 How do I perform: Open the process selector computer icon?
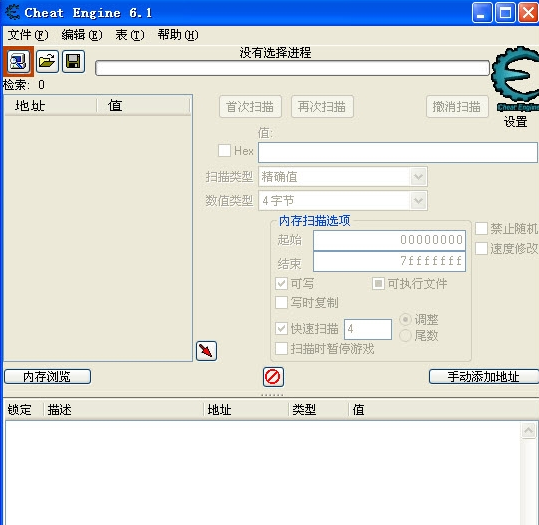pos(18,62)
